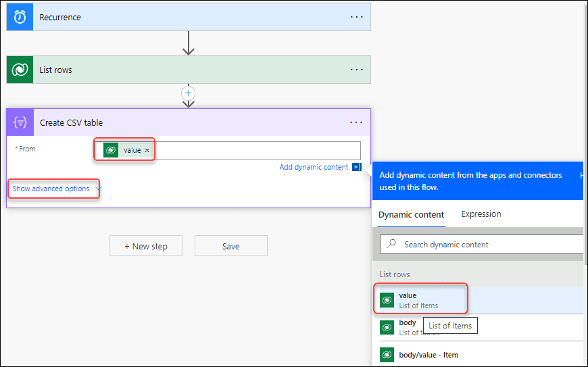The width and height of the screenshot is (588, 367).
Task: Click the Recurrence clock icon
Action: point(20,17)
